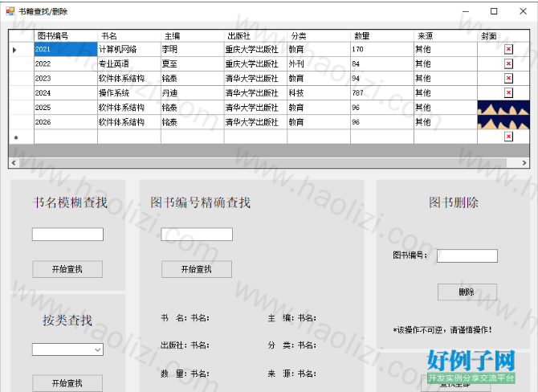Focus the exact book number search input
Screen dimensions: 538x392
tap(197, 235)
